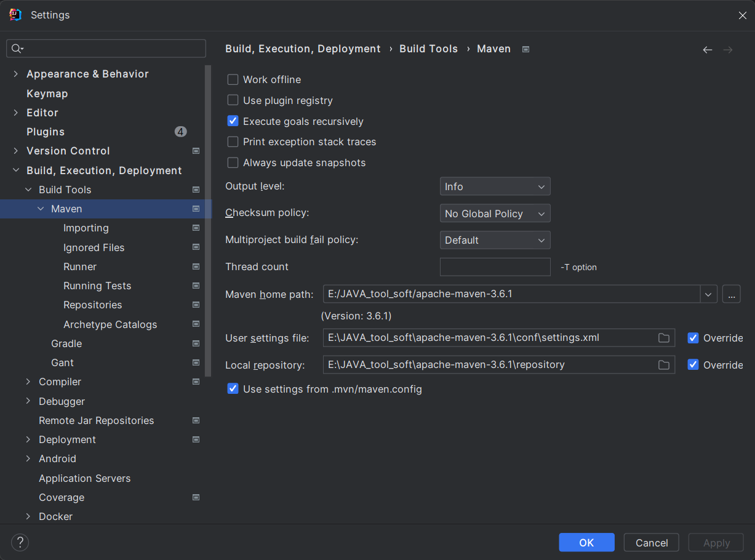Click the forward navigation arrow
755x560 pixels.
728,50
